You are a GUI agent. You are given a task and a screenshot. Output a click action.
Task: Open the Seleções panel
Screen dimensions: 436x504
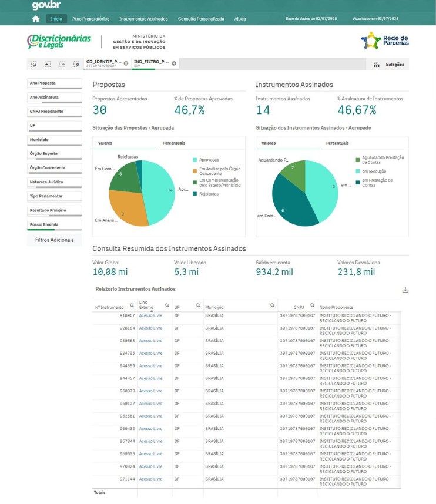[x=391, y=65]
